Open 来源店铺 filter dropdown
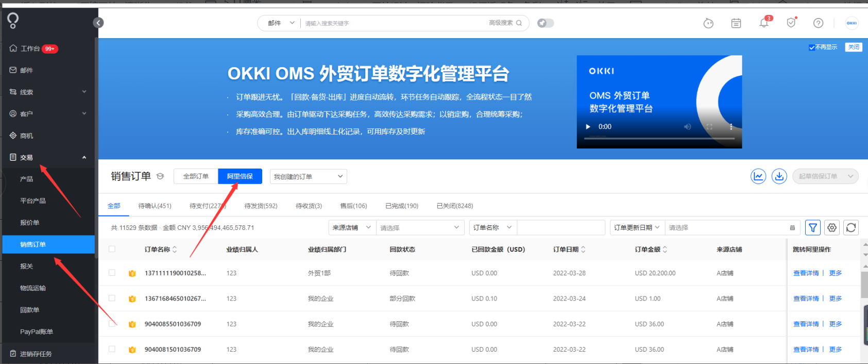 click(352, 227)
